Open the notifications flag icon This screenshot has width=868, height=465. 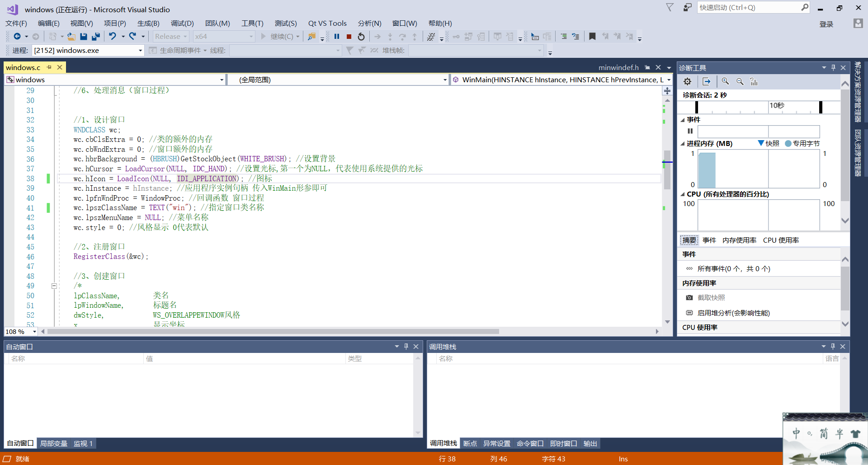click(670, 8)
